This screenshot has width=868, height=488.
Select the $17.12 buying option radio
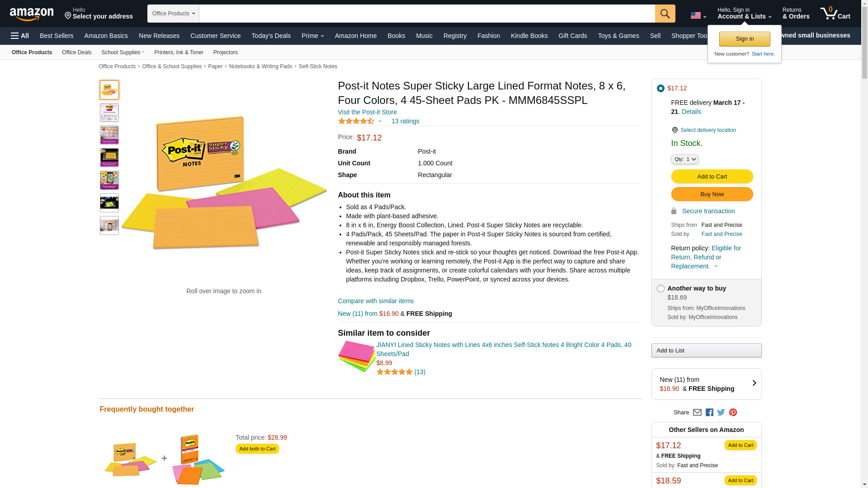660,89
